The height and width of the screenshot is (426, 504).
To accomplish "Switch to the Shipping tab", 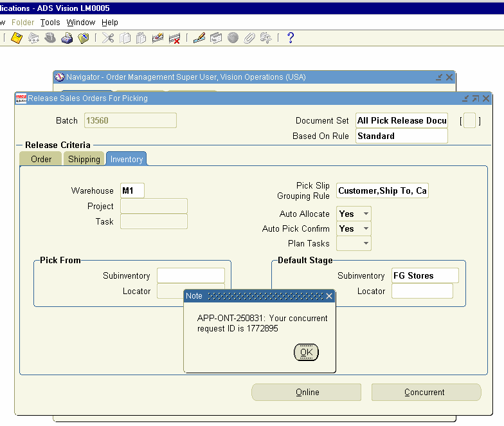I will click(x=84, y=159).
